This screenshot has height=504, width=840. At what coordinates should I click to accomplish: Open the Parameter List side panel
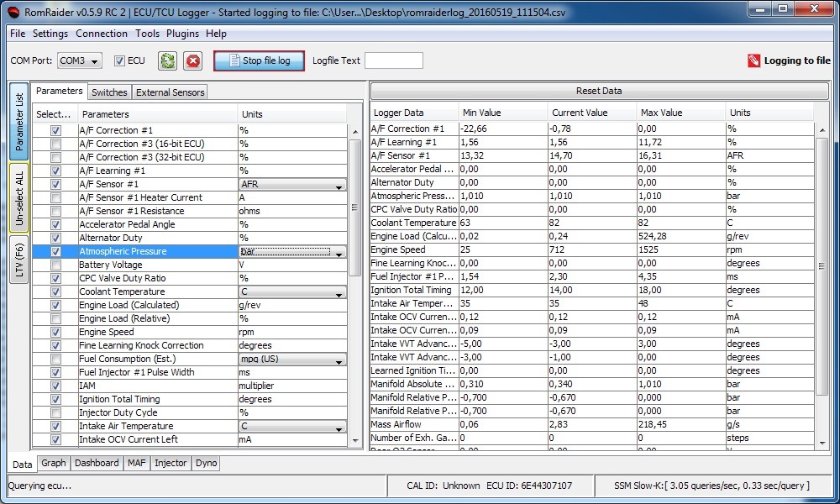19,121
